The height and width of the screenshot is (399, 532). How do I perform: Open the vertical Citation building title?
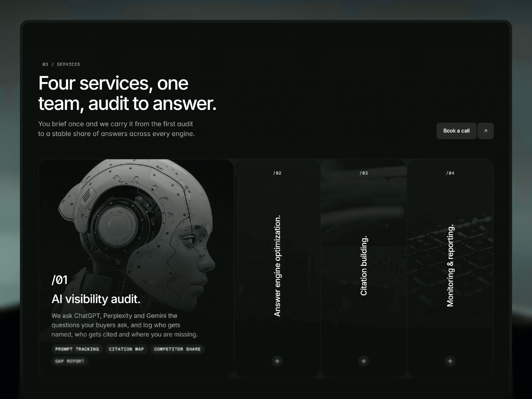[x=364, y=266]
